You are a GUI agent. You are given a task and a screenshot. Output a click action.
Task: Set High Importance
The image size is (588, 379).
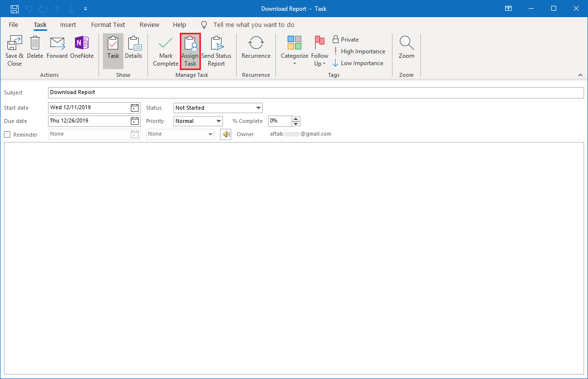coord(359,51)
